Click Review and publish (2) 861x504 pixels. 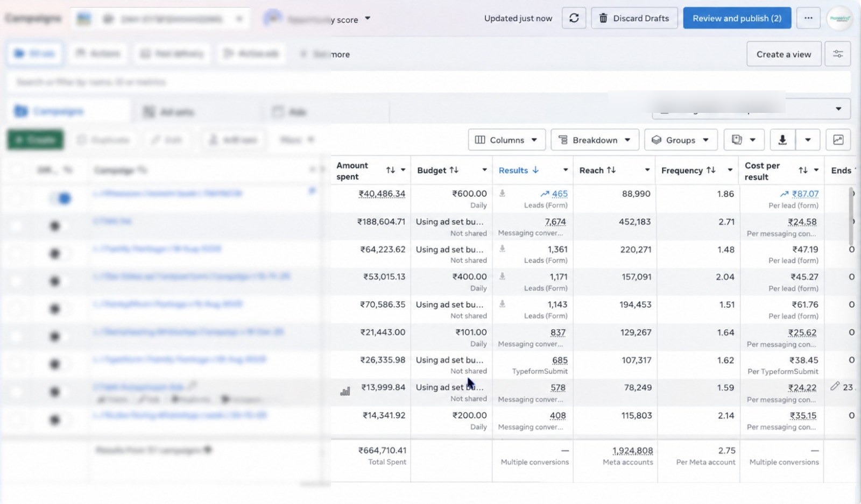(737, 18)
